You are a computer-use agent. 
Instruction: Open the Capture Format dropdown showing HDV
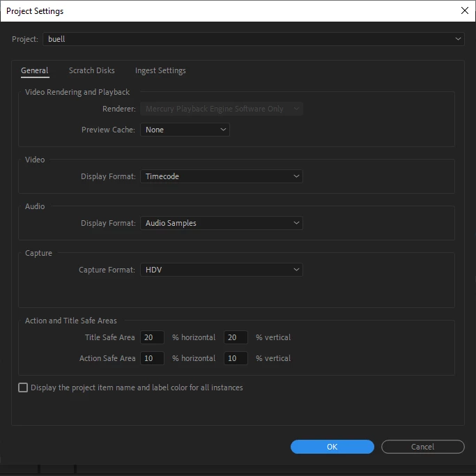222,270
